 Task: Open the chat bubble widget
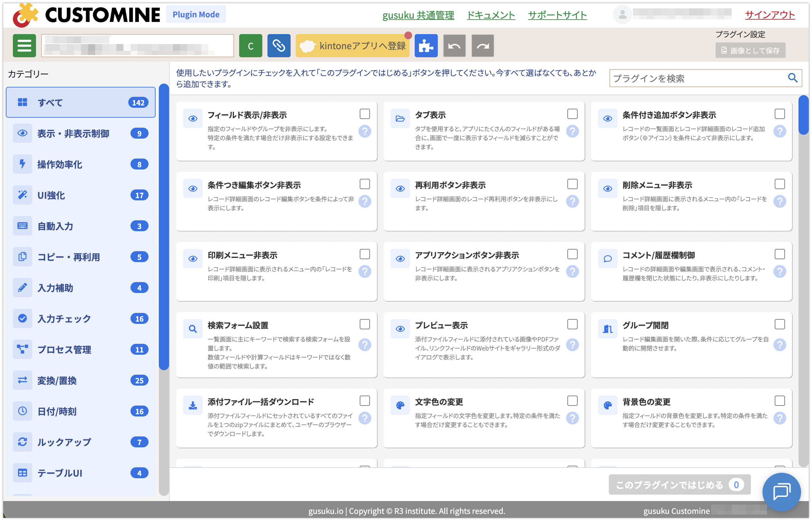pyautogui.click(x=781, y=491)
